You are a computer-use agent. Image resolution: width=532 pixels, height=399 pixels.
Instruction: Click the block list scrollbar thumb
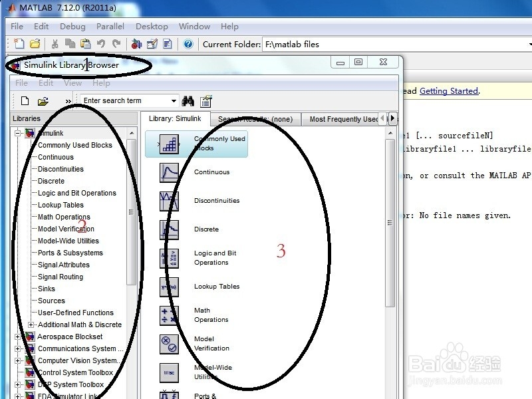(x=390, y=223)
